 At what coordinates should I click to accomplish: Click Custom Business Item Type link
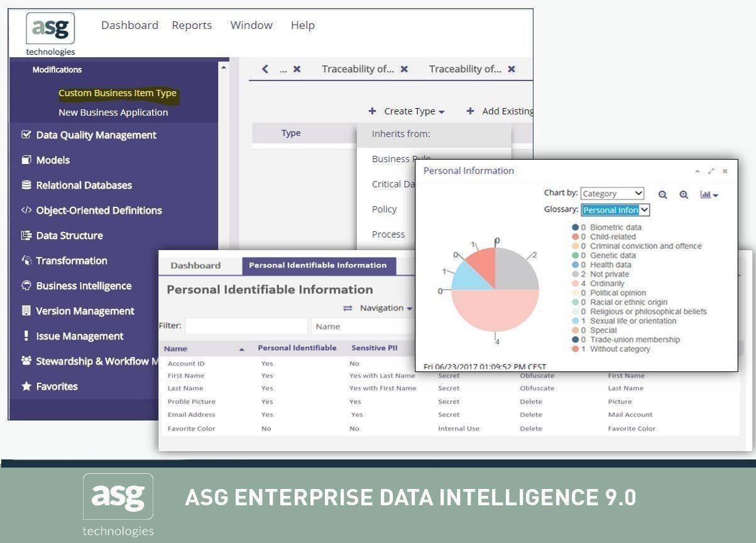point(118,93)
